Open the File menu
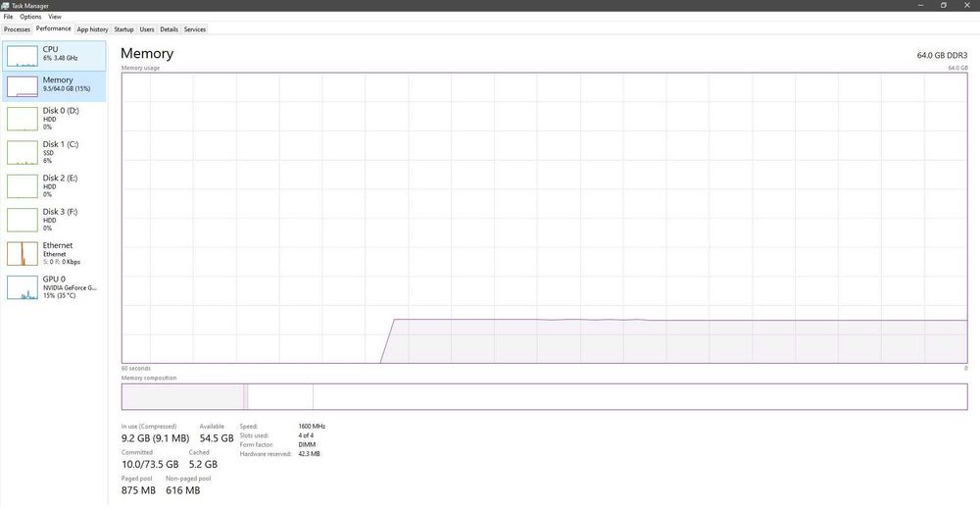Screen dimensions: 980x509 pyautogui.click(x=8, y=17)
